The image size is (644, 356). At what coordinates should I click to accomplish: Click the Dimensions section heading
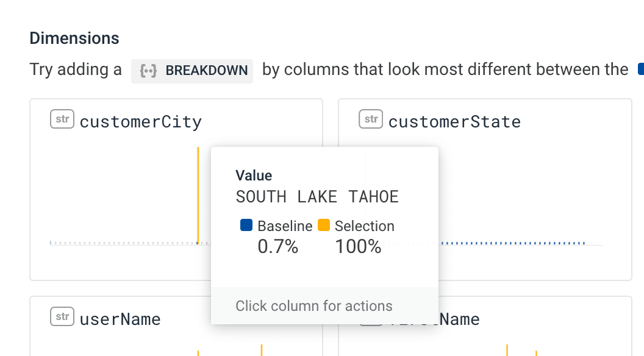point(74,38)
